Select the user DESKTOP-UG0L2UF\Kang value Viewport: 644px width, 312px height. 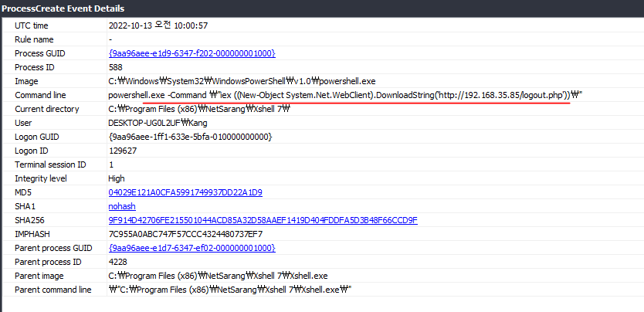point(158,123)
